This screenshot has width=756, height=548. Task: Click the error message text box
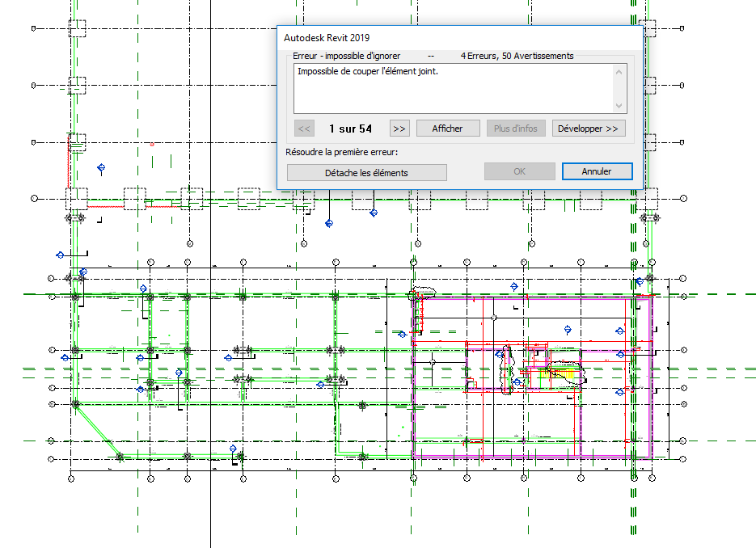(x=453, y=89)
